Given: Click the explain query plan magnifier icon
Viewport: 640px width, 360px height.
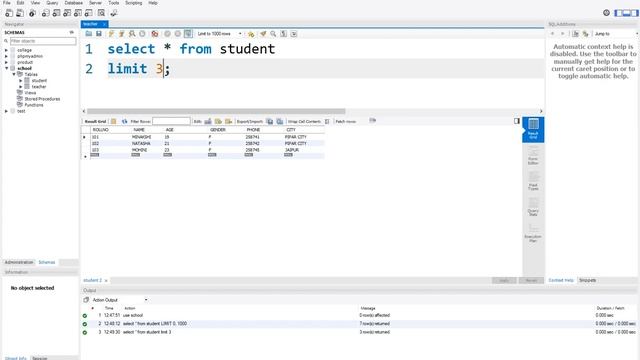Looking at the screenshot, I should point(132,34).
